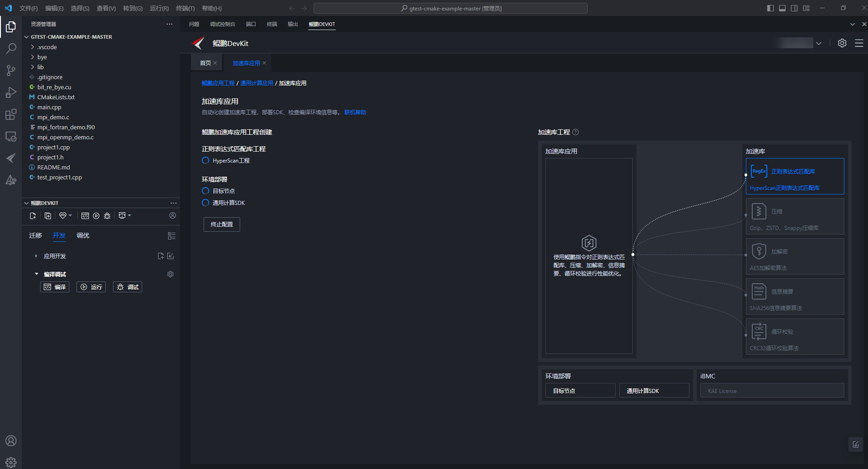Expand the bye folder

coord(32,57)
